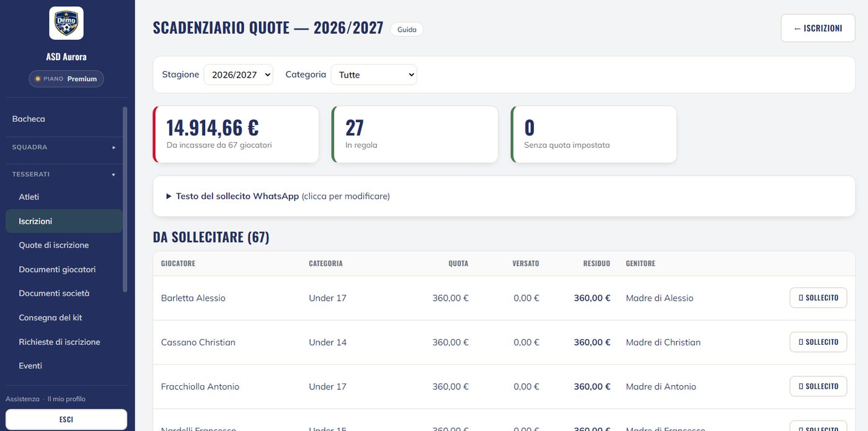Open Richieste di iscrizione
Viewport: 868px width, 431px height.
[64, 342]
